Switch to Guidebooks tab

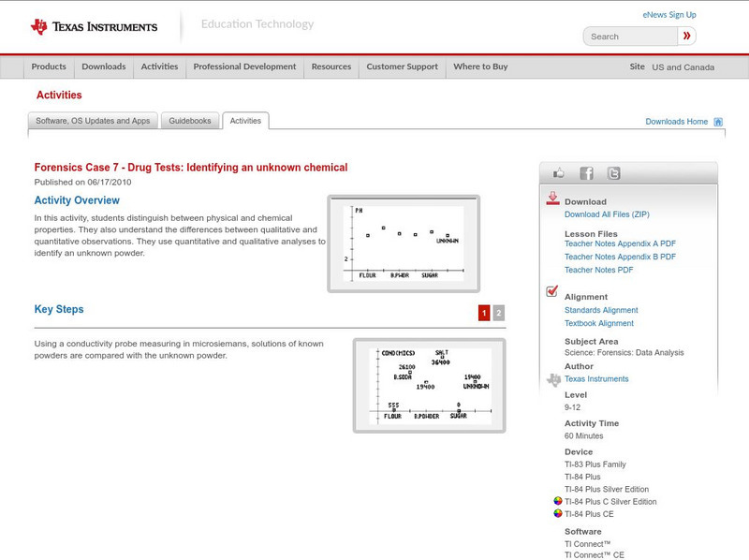point(190,121)
